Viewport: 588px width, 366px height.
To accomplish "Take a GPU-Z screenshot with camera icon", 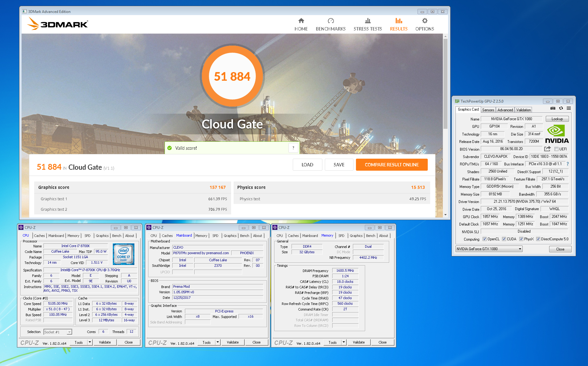I will [553, 108].
